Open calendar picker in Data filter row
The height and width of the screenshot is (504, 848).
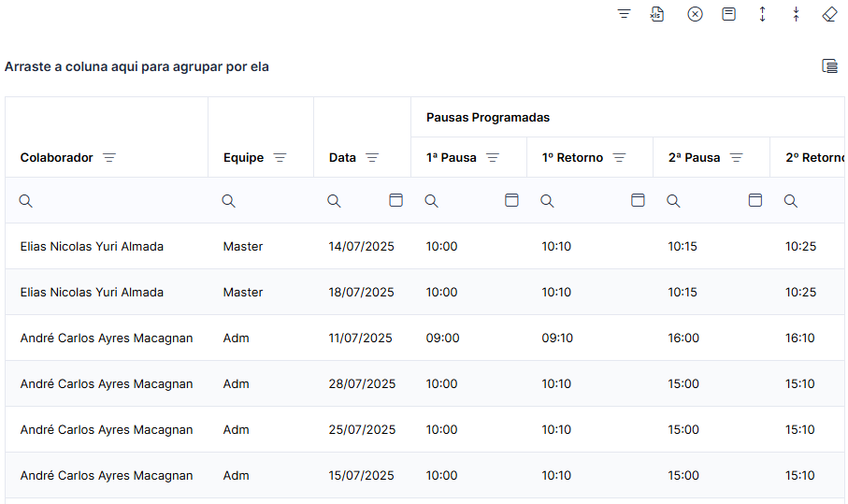pos(395,200)
